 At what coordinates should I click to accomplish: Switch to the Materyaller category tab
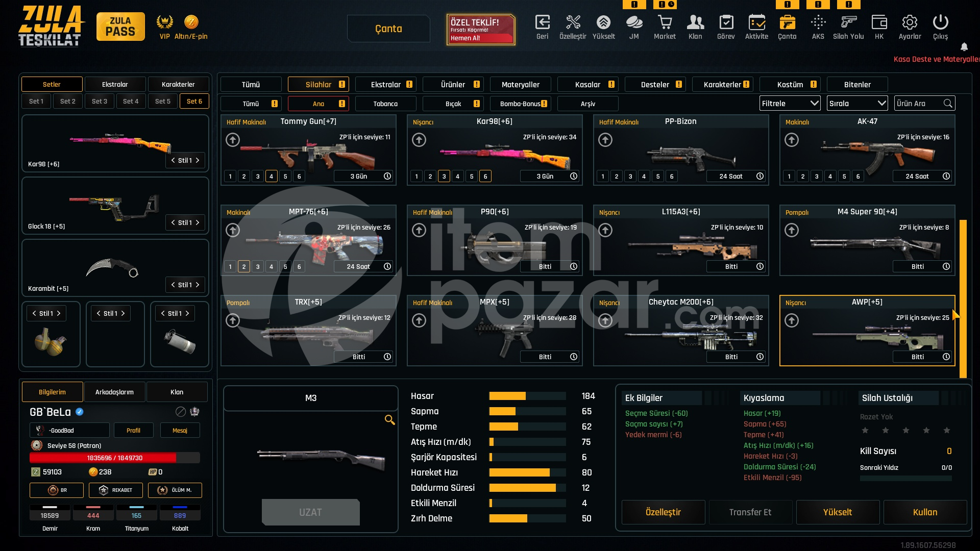coord(521,84)
